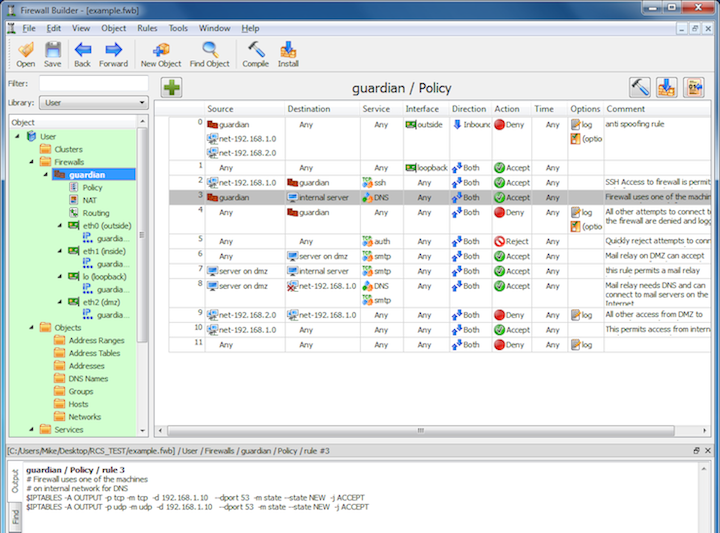Image resolution: width=720 pixels, height=533 pixels.
Task: Switch to the Find side tab
Action: [x=15, y=517]
